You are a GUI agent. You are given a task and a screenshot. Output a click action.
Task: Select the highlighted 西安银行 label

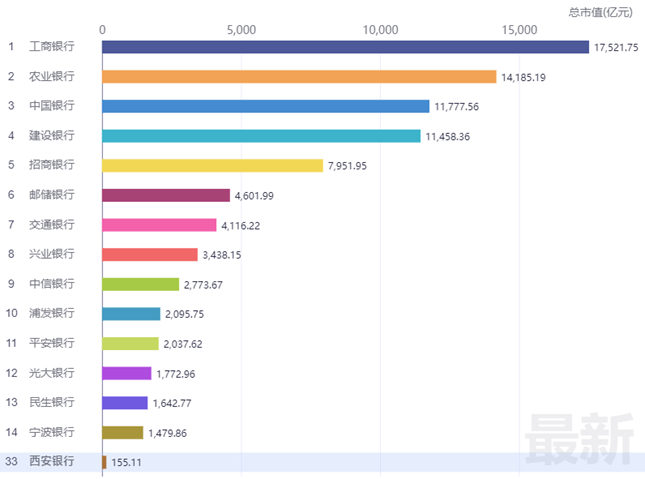click(51, 461)
